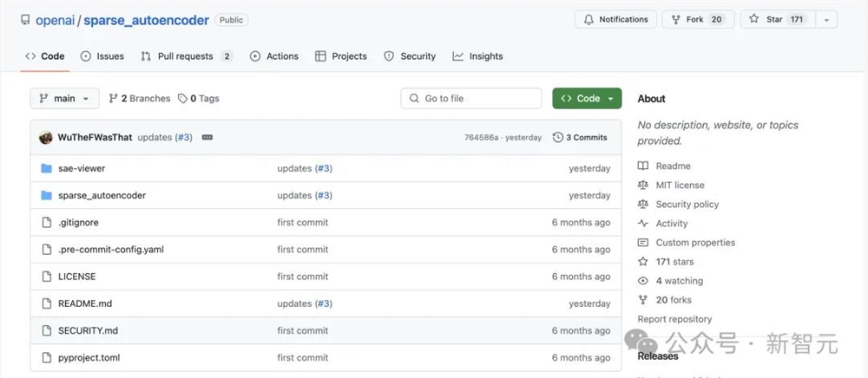Image resolution: width=868 pixels, height=378 pixels.
Task: Click the MIT license scale icon
Action: tap(643, 185)
